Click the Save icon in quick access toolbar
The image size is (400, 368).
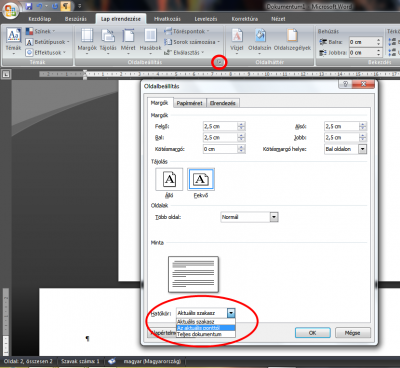coord(29,6)
